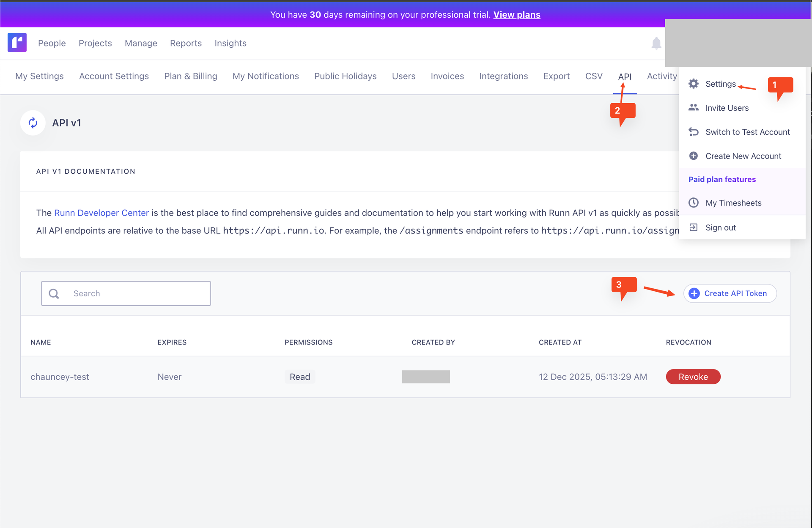Switch to the Integrations tab
This screenshot has height=528, width=812.
pyautogui.click(x=503, y=76)
